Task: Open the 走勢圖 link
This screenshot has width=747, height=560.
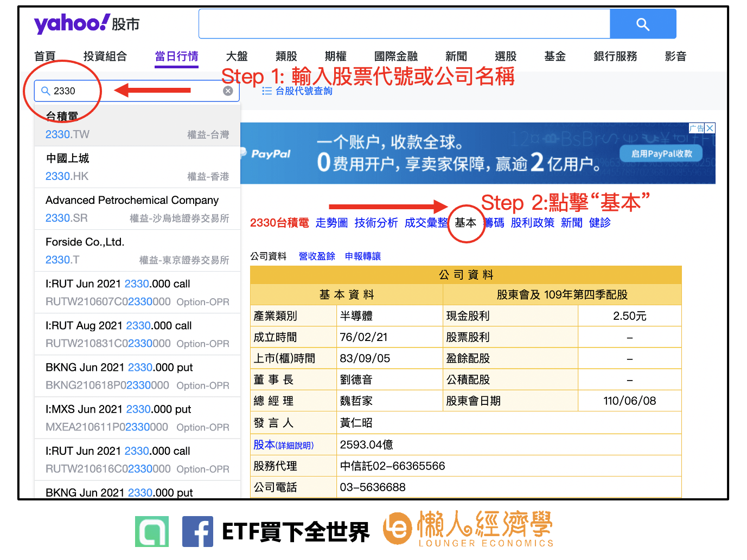Action: pos(331,223)
